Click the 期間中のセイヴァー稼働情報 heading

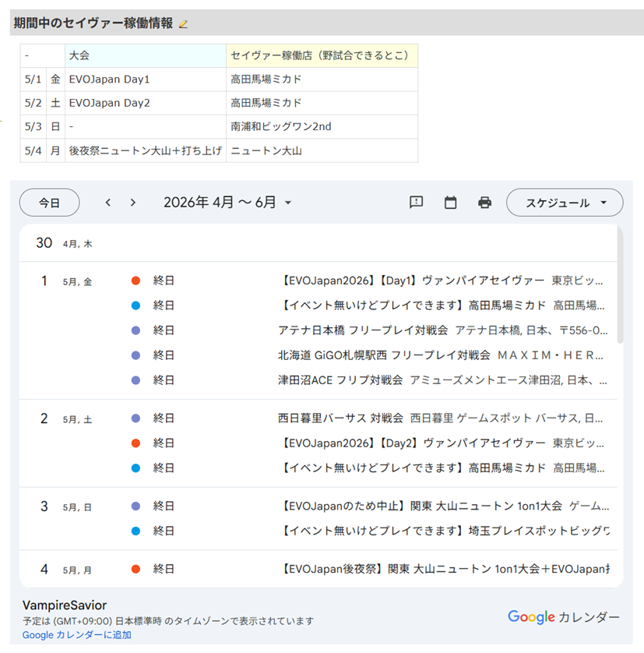tap(93, 23)
